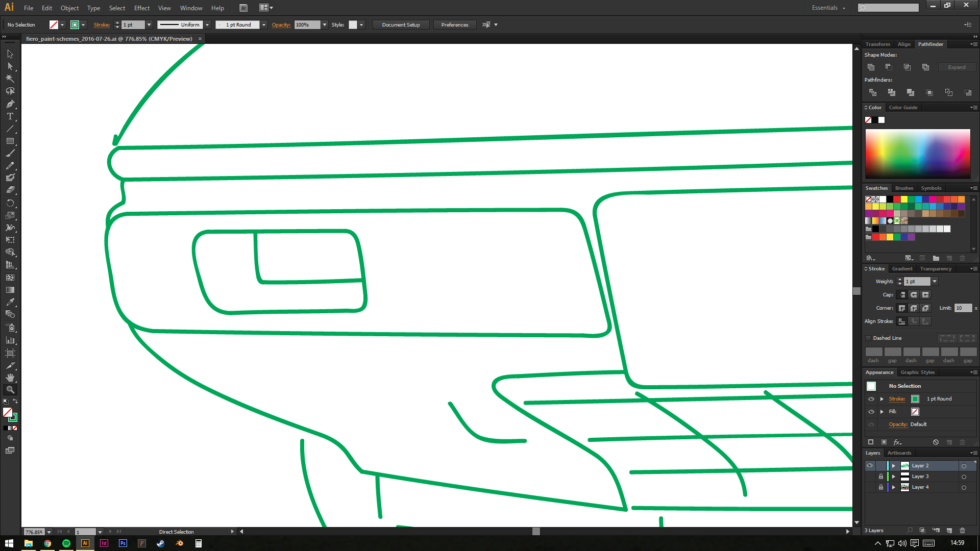Screen dimensions: 980x551
Task: Click the Round Join corner icon
Action: pos(914,308)
